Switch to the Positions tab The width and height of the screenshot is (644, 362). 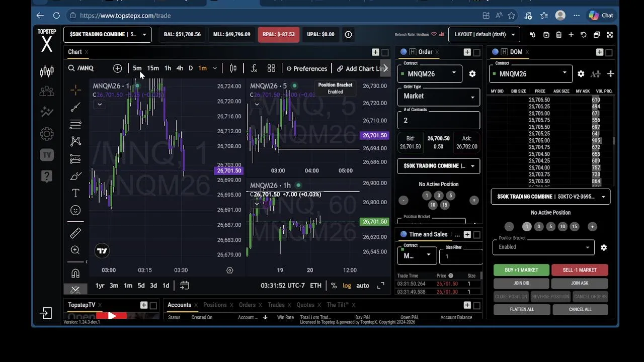coord(215,305)
